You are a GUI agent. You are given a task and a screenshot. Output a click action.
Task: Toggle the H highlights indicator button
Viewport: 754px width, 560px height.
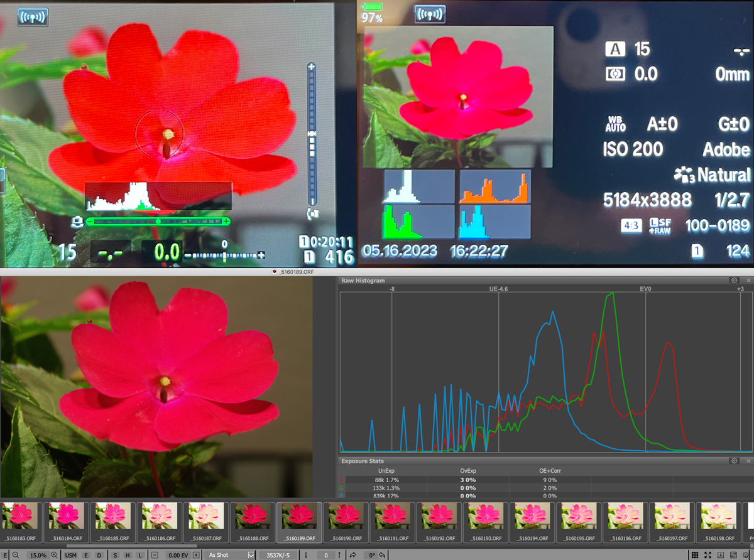(126, 555)
